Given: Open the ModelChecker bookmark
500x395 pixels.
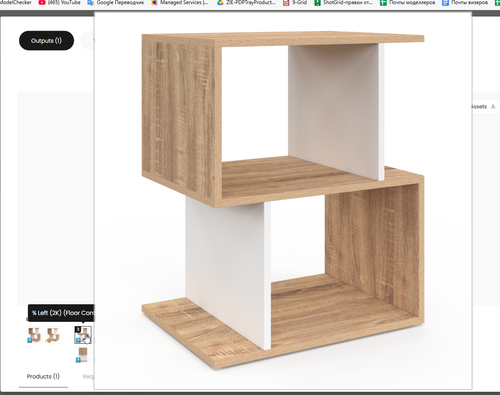Looking at the screenshot, I should pos(16,3).
